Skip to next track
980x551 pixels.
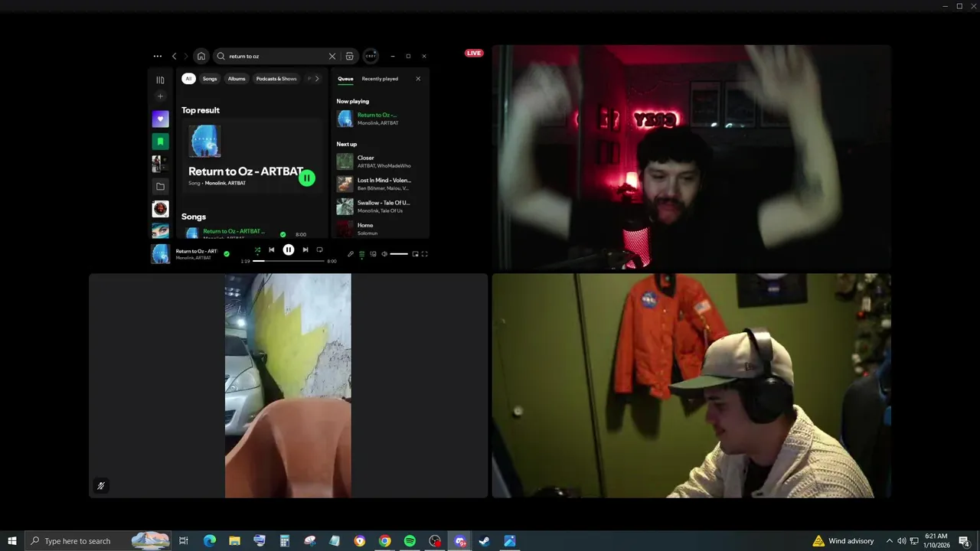[305, 249]
